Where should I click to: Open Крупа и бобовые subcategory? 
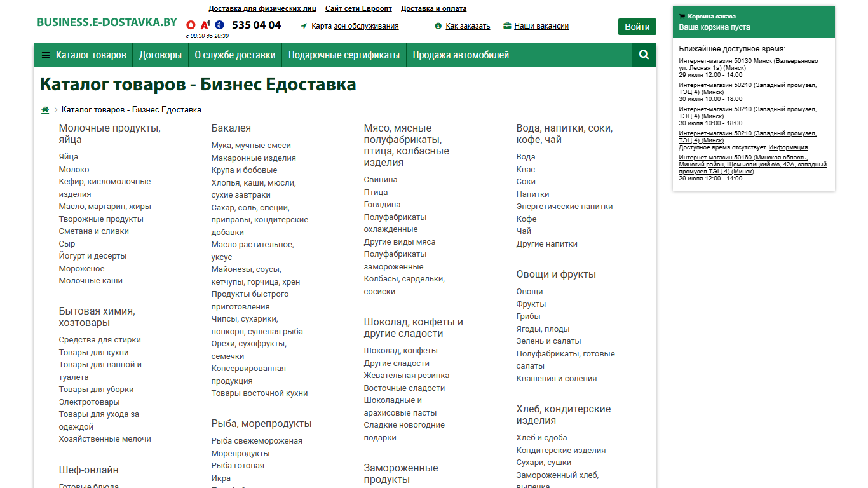tap(244, 170)
